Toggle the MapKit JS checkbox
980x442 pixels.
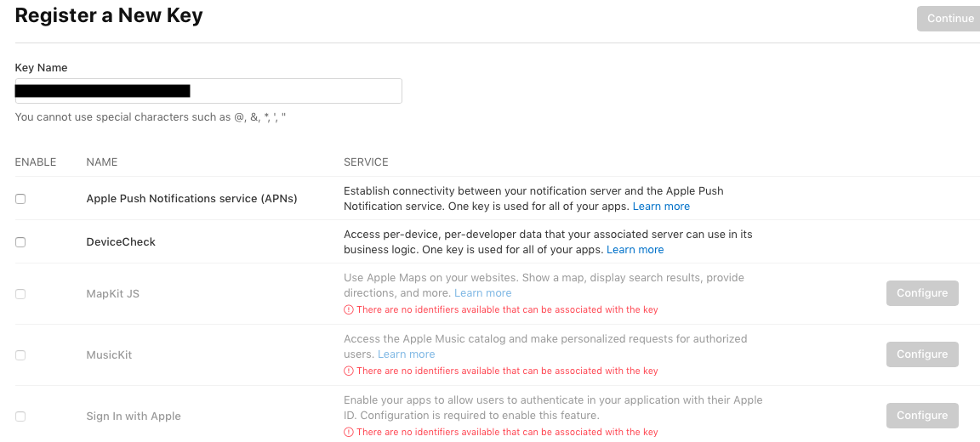[x=20, y=294]
